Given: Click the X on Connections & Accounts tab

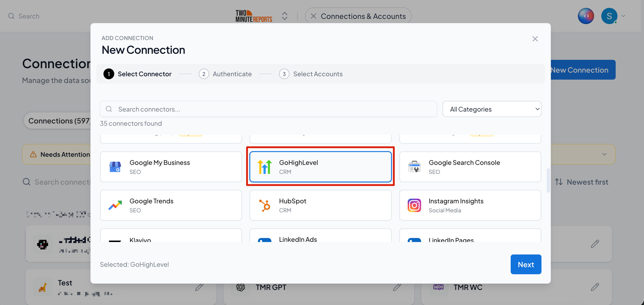Looking at the screenshot, I should pyautogui.click(x=313, y=16).
